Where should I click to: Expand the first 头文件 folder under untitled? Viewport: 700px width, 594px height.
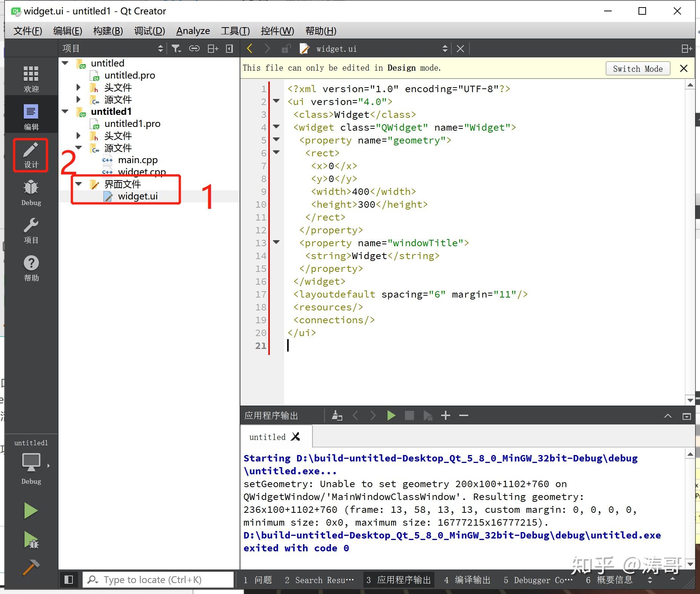point(78,87)
